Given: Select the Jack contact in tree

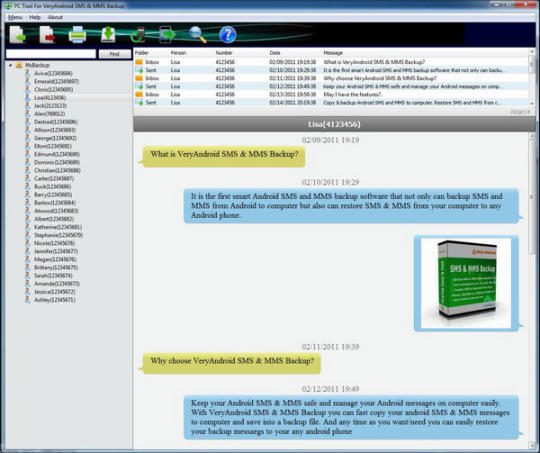Looking at the screenshot, I should click(50, 106).
